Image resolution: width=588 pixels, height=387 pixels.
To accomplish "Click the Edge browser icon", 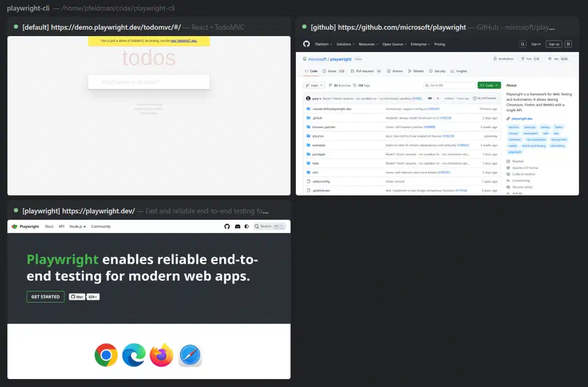I will (x=134, y=355).
